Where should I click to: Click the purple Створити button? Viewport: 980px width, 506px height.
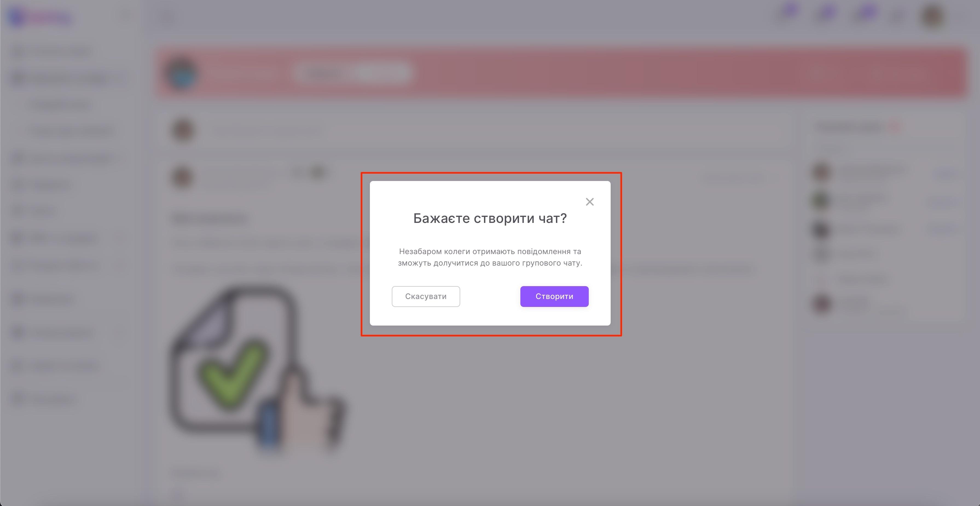pos(554,296)
